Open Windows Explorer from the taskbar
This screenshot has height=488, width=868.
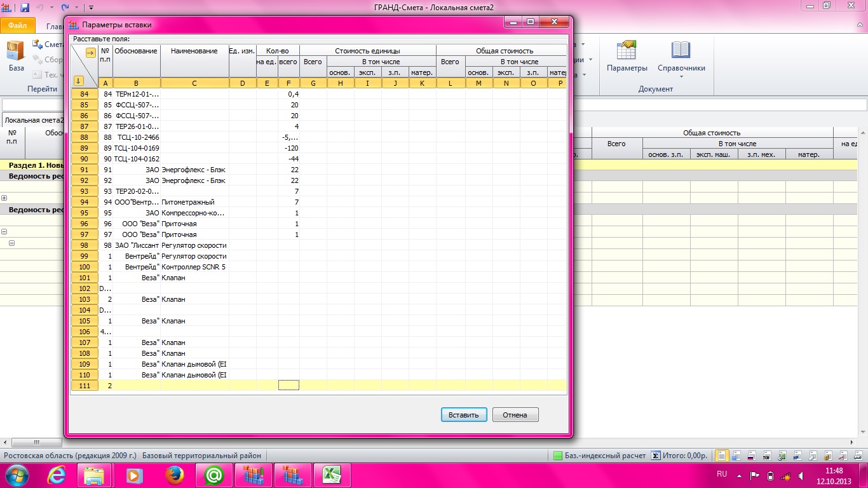tap(95, 475)
